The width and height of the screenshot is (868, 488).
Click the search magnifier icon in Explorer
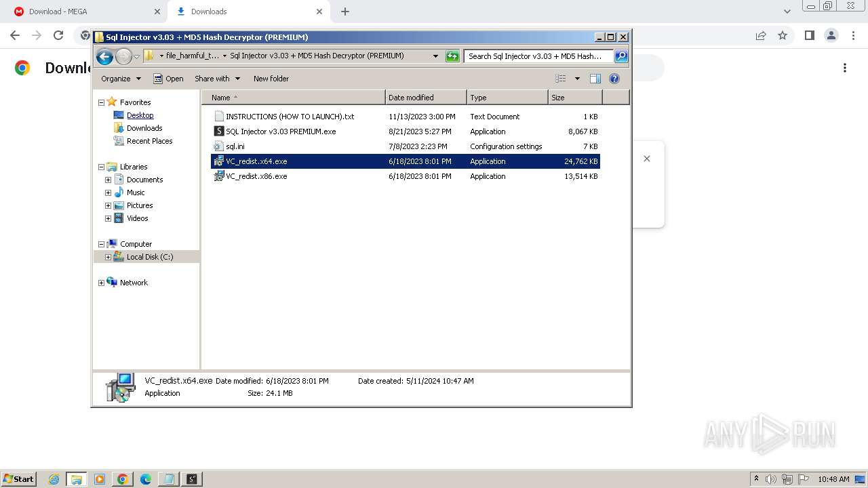620,56
